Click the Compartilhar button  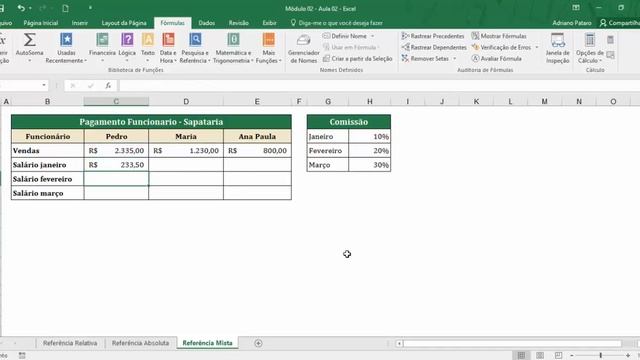point(620,23)
